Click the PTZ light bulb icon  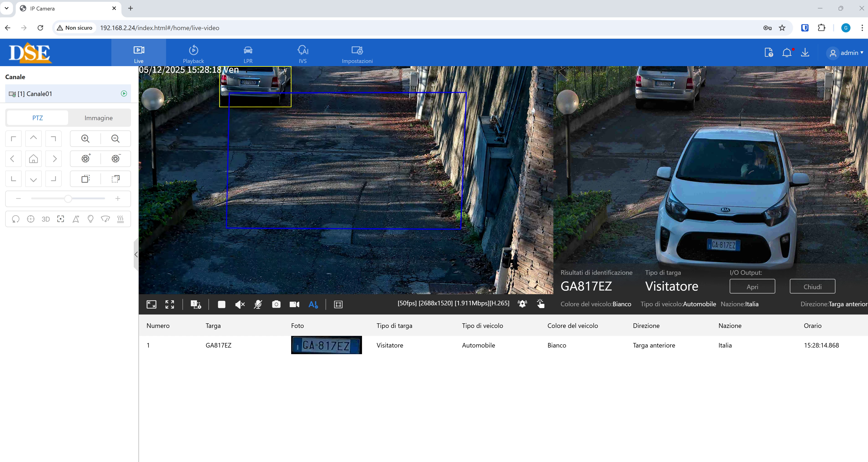pyautogui.click(x=90, y=219)
